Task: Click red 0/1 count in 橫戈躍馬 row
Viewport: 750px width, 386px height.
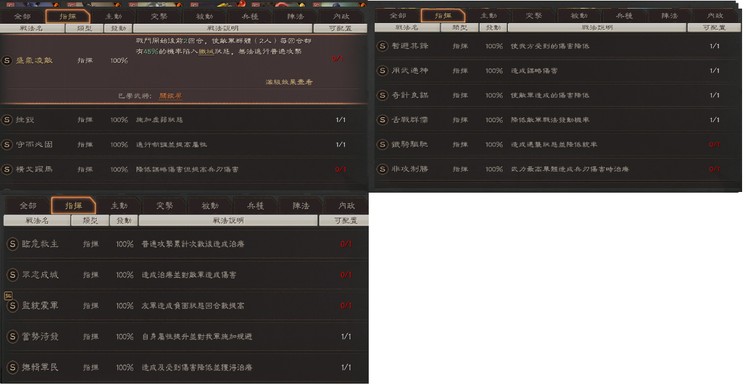Action: [341, 169]
